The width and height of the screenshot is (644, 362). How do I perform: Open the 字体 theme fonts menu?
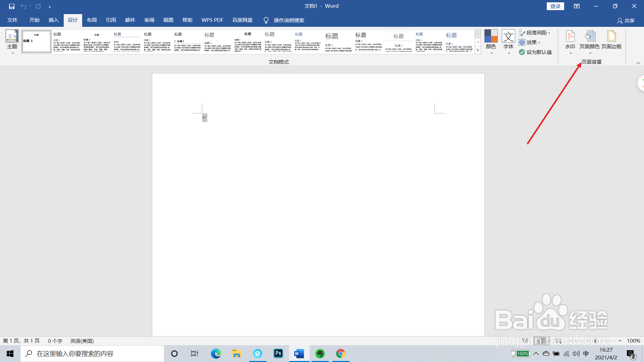[x=508, y=42]
